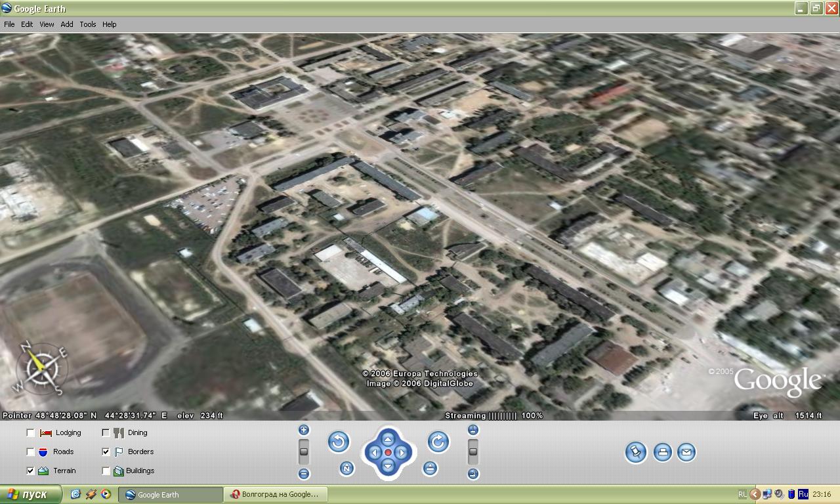Click the battery tray icon

pos(791,494)
